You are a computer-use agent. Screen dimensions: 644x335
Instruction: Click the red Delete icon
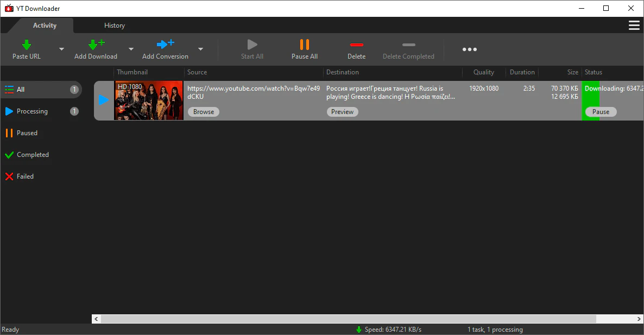click(356, 45)
